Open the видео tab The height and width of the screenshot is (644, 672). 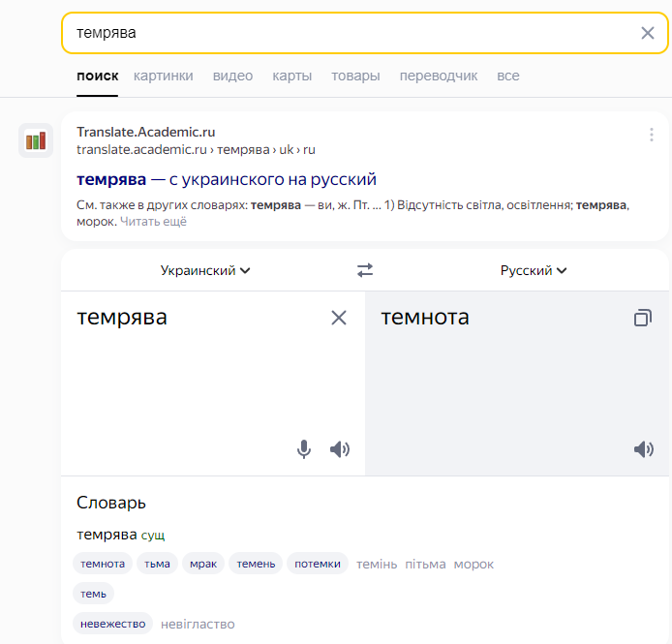[232, 76]
